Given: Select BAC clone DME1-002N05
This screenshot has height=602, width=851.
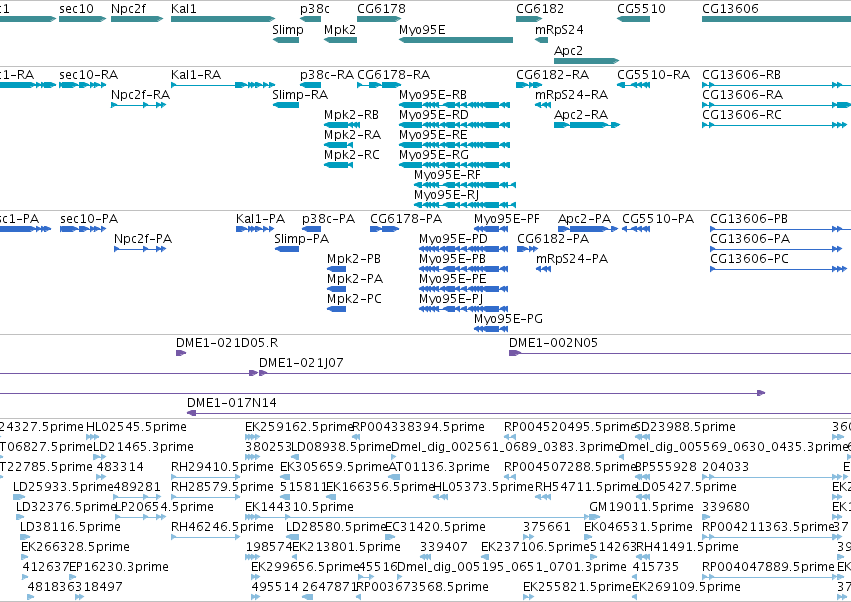Looking at the screenshot, I should 553,343.
